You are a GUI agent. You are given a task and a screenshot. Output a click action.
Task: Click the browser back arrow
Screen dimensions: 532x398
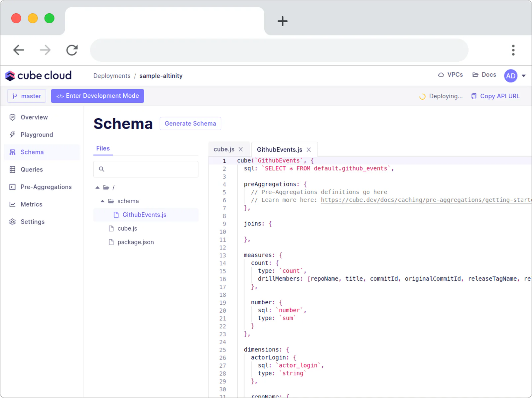[x=19, y=50]
